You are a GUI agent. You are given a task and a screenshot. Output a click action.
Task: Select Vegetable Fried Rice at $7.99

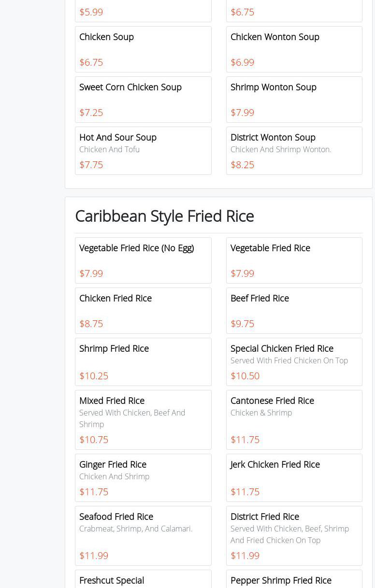pyautogui.click(x=294, y=260)
